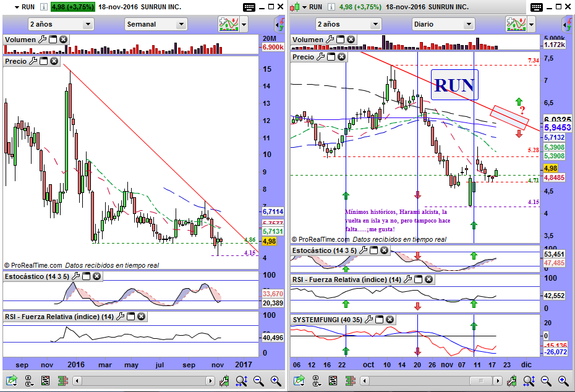
Task: Maximize the Precio panel in the Diario chart
Action: (331, 56)
